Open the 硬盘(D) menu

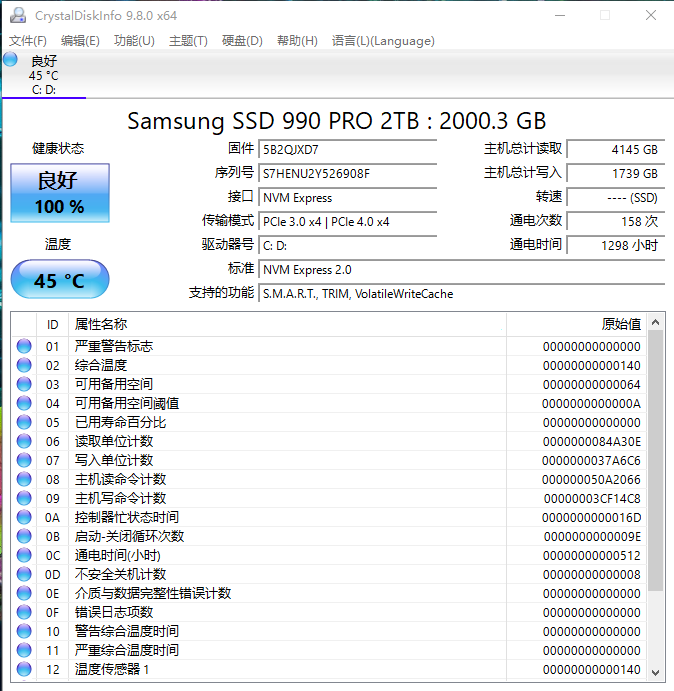[x=242, y=41]
